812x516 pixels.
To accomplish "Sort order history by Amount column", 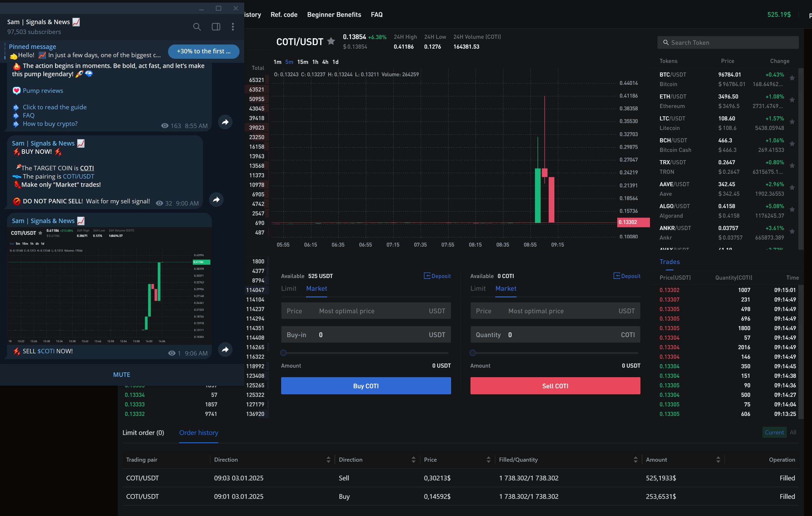I will (x=718, y=459).
